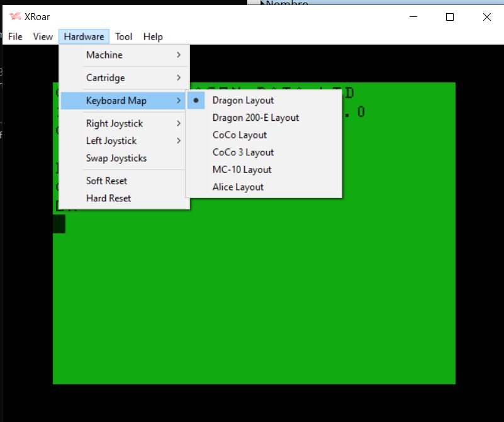
Task: Trigger Hard Reset from menu
Action: point(108,198)
